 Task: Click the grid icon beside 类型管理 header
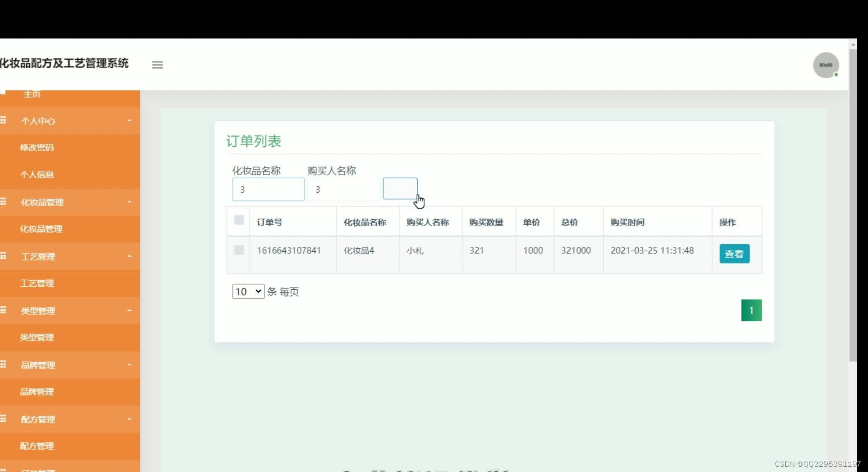(3, 310)
